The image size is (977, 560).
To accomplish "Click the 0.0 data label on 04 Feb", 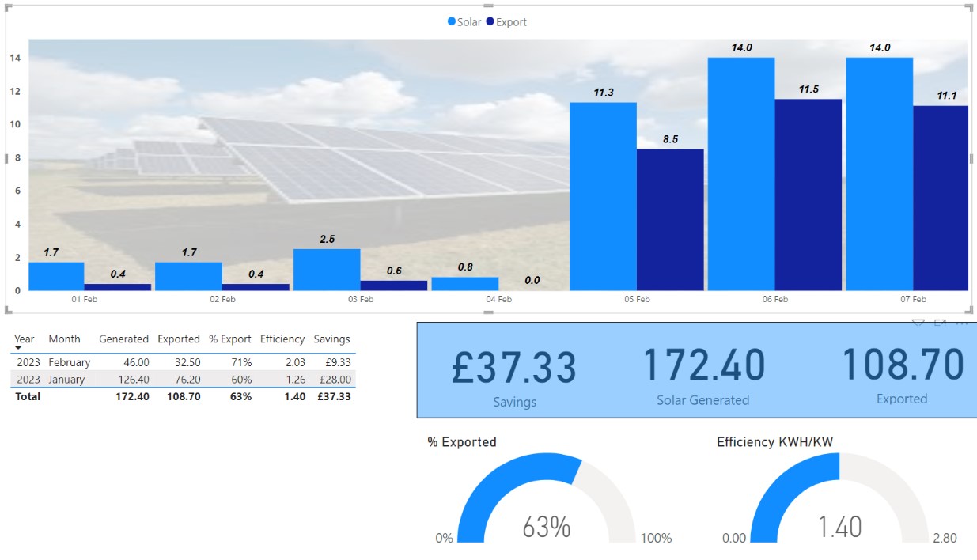I will tap(532, 280).
